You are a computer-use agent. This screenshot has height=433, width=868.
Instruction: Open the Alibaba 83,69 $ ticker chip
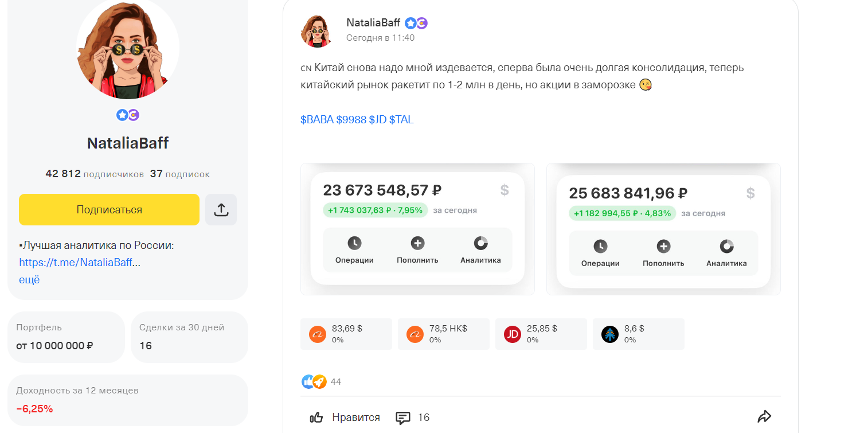346,334
